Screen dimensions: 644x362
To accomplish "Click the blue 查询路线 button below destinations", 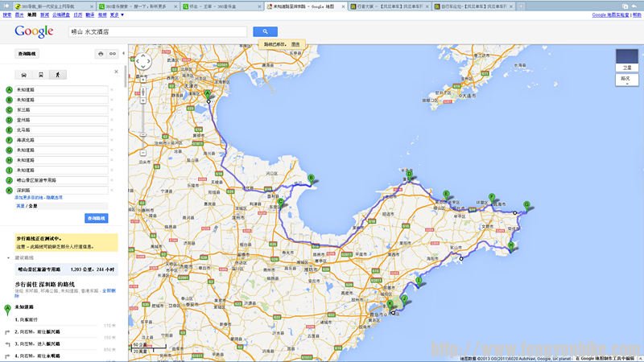I will pos(96,218).
